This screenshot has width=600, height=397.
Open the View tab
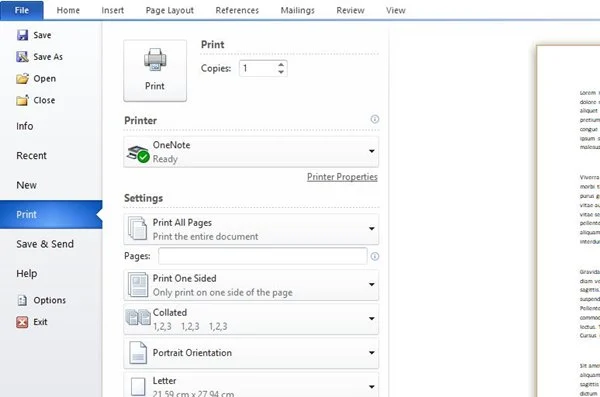[396, 10]
